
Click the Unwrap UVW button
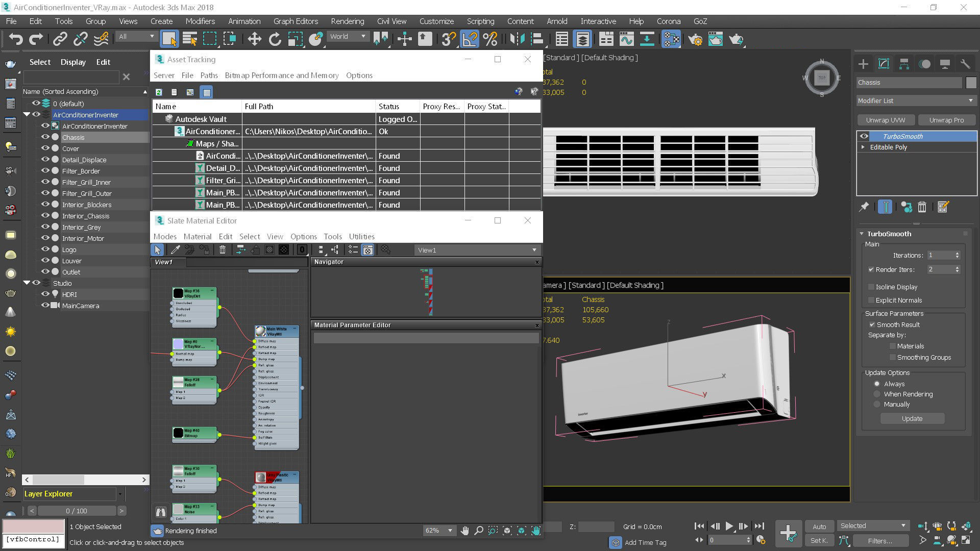(885, 120)
